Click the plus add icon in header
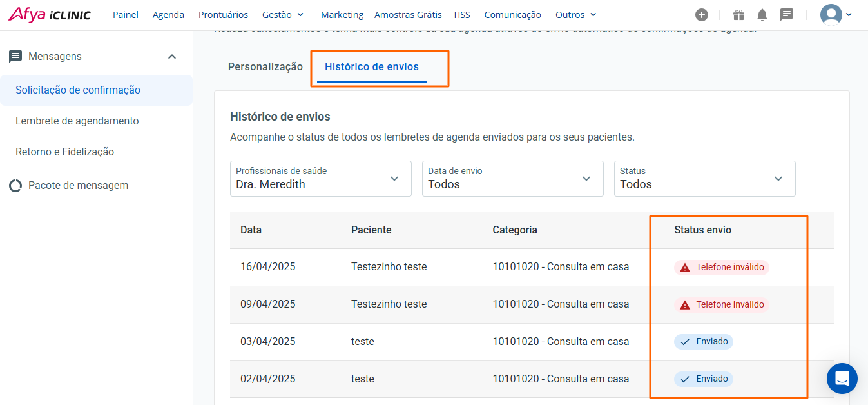Screen dimensions: 868x405 click(x=702, y=15)
